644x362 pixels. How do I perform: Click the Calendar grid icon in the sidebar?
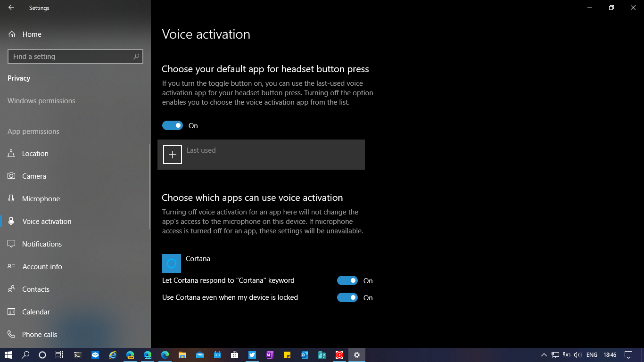coord(11,312)
